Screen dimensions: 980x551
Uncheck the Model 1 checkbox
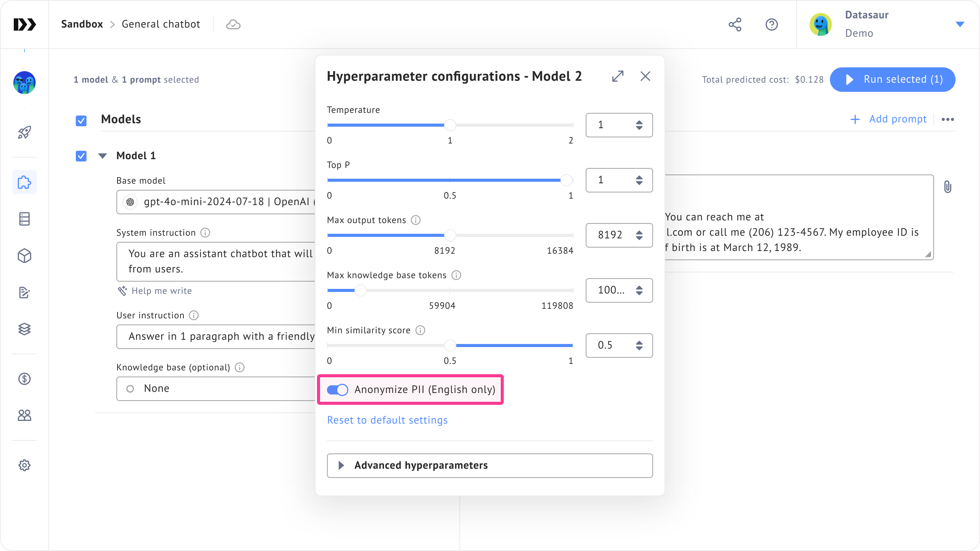(81, 156)
